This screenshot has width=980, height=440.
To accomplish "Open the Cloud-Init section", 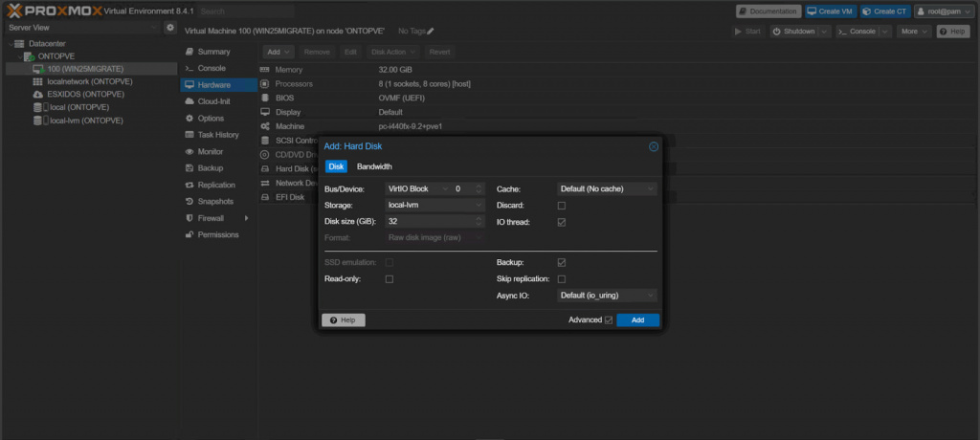I will point(219,101).
